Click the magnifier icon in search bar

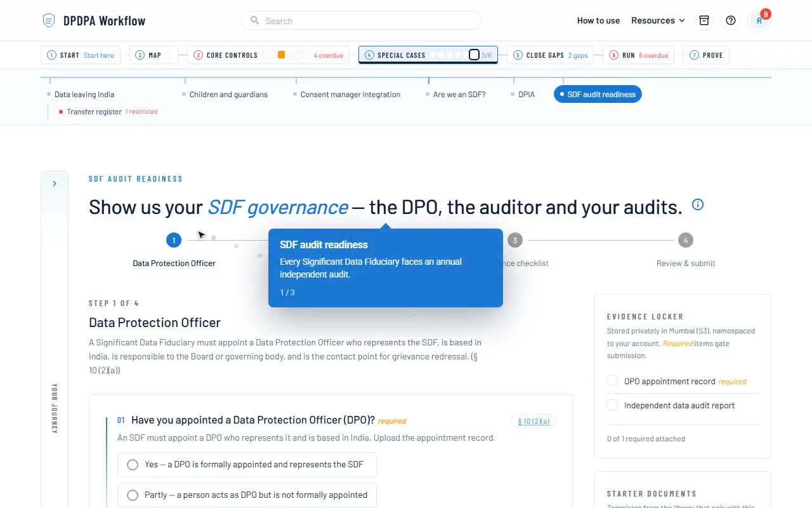pyautogui.click(x=254, y=20)
